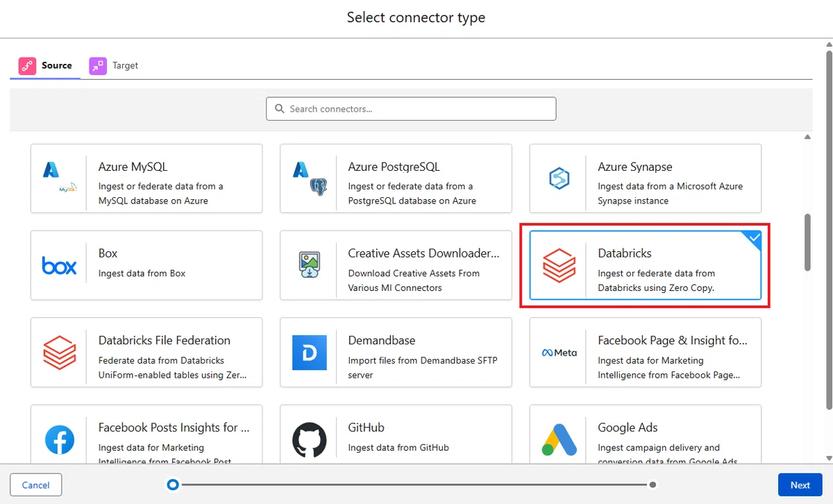Image resolution: width=833 pixels, height=504 pixels.
Task: Click the first step marker on progress bar
Action: 173,485
